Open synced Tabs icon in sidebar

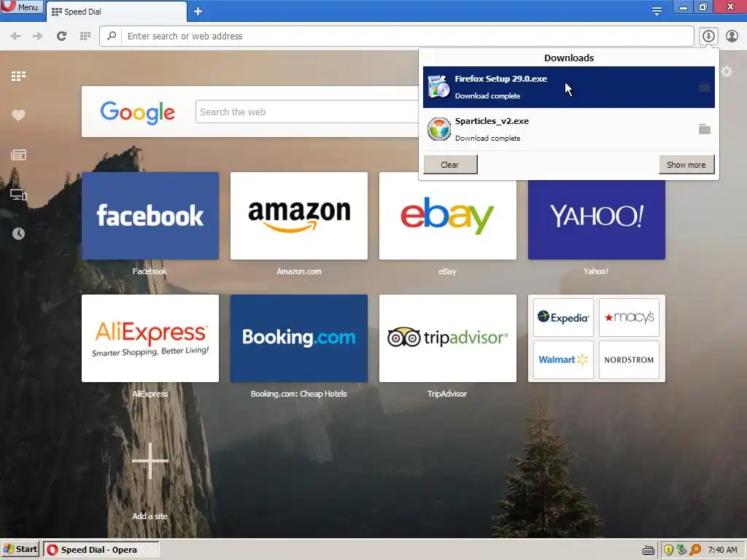coord(18,194)
